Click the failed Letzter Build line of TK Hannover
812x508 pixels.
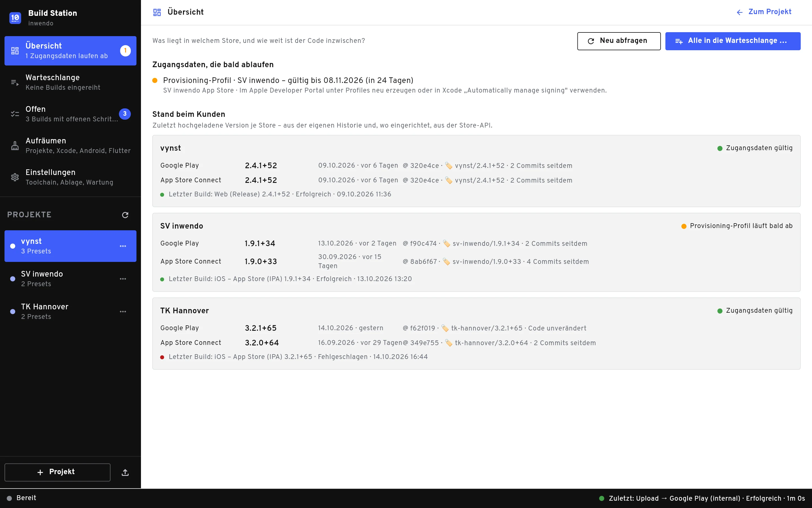click(x=294, y=357)
